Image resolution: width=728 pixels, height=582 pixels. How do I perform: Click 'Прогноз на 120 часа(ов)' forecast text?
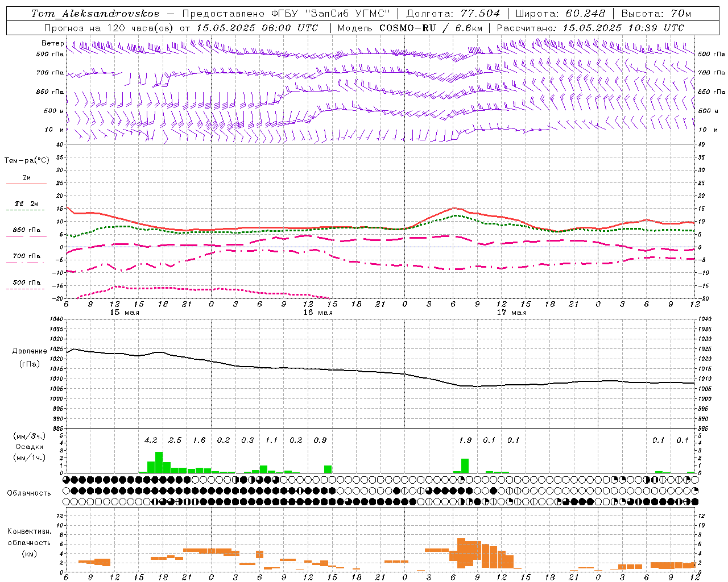click(109, 28)
